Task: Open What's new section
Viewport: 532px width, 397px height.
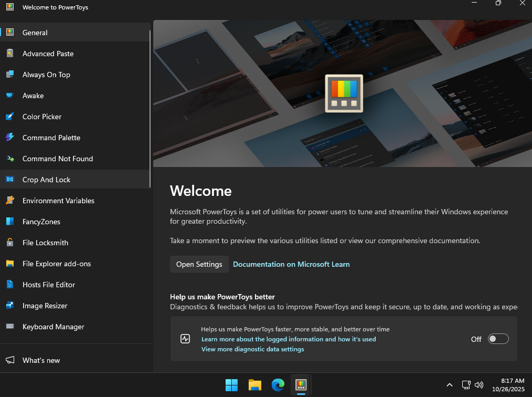Action: pyautogui.click(x=41, y=360)
